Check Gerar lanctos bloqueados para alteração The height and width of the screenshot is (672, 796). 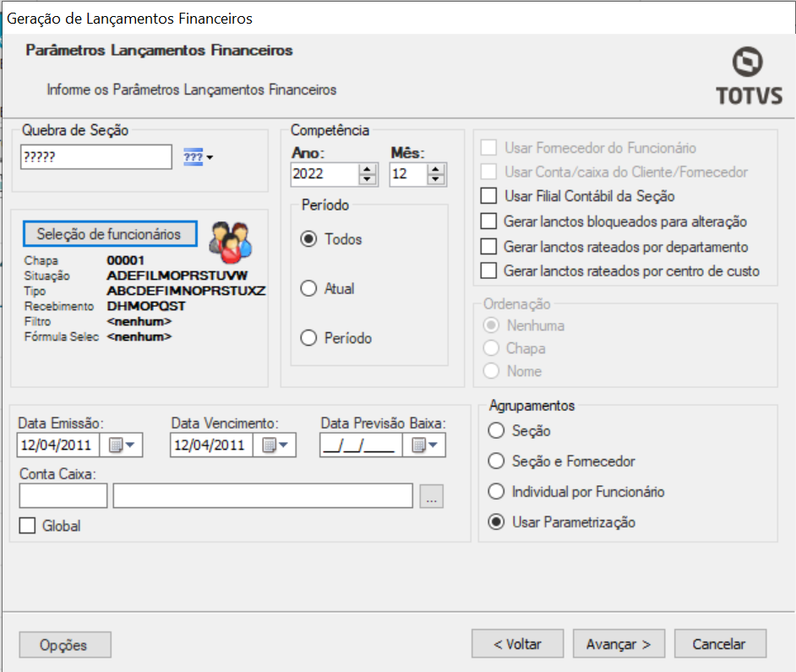[x=489, y=221]
